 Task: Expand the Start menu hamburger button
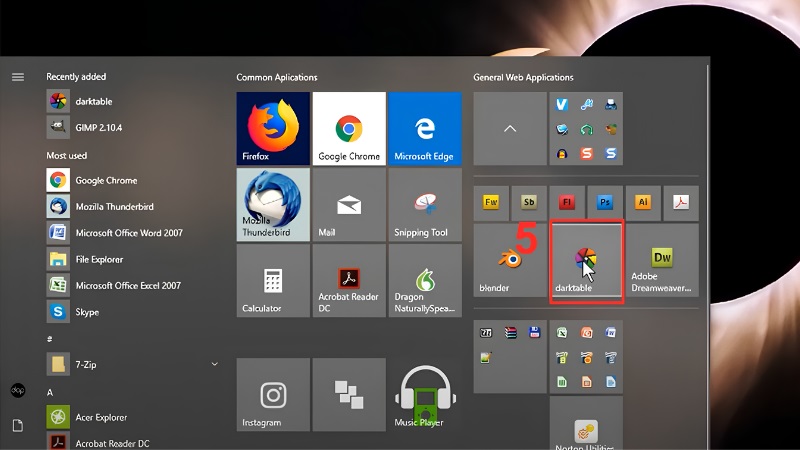(x=18, y=77)
